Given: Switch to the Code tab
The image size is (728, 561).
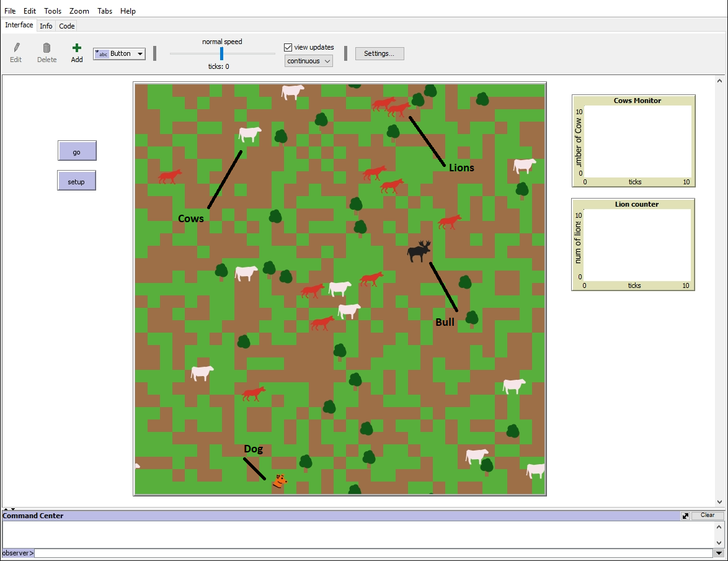Looking at the screenshot, I should coord(66,25).
